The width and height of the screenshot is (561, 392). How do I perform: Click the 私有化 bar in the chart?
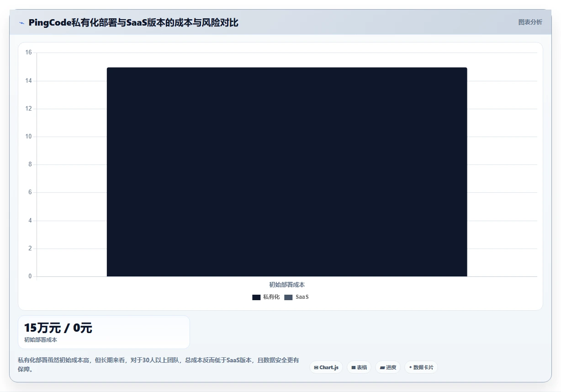pos(287,172)
